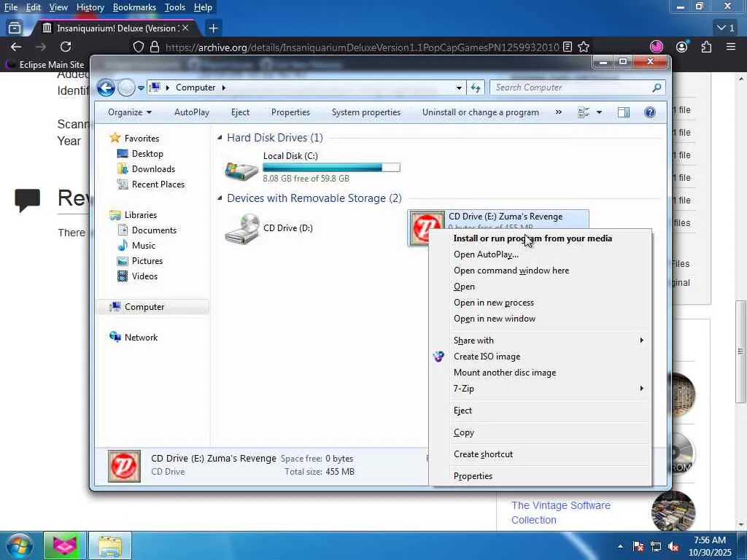Collapse Devices with Removable Storage group
Image resolution: width=747 pixels, height=560 pixels.
coord(220,198)
